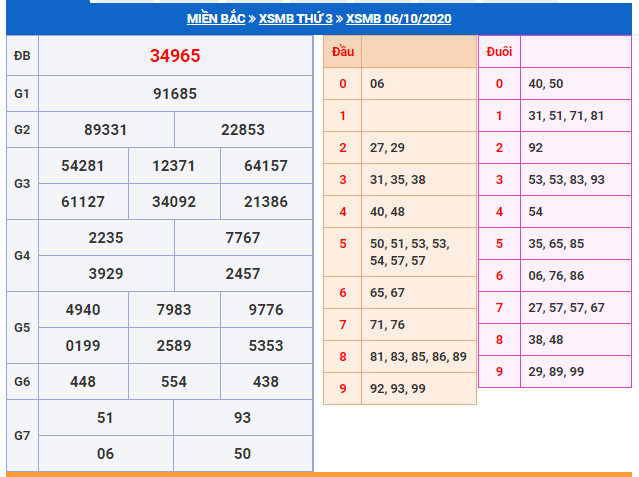The height and width of the screenshot is (477, 639).
Task: Click the G4 result 3929
Action: (x=106, y=274)
